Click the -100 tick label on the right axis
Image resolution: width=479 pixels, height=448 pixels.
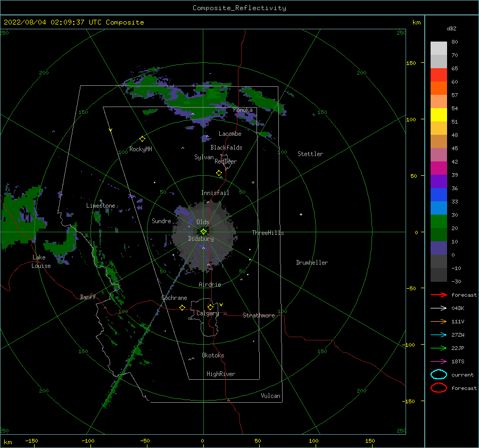pyautogui.click(x=408, y=345)
